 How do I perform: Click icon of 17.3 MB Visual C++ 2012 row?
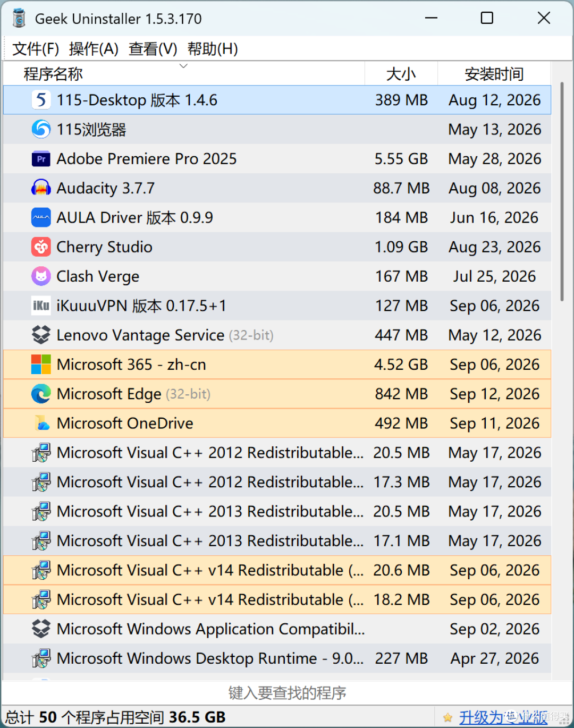pos(41,482)
